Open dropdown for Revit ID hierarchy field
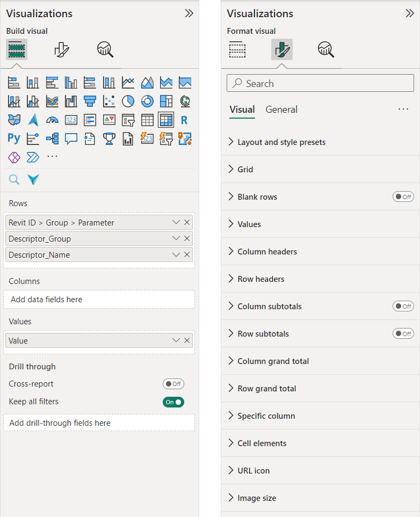The width and height of the screenshot is (420, 517). click(176, 222)
